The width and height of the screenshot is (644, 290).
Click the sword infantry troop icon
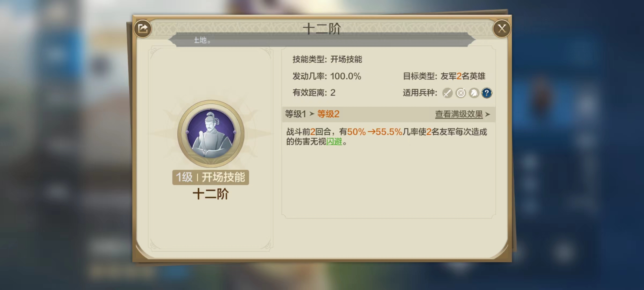(x=447, y=93)
